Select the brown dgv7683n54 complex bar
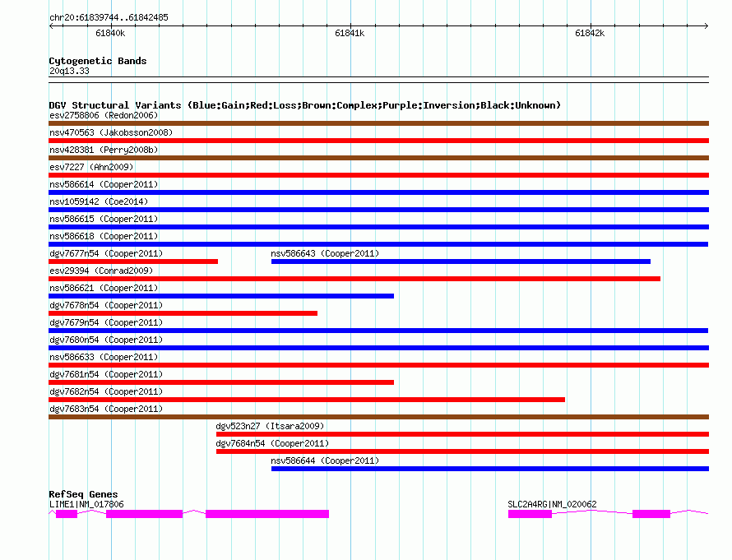 click(x=378, y=417)
